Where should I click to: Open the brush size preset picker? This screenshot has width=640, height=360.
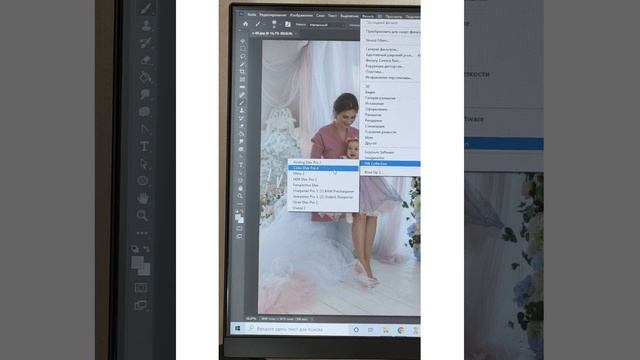pos(274,24)
